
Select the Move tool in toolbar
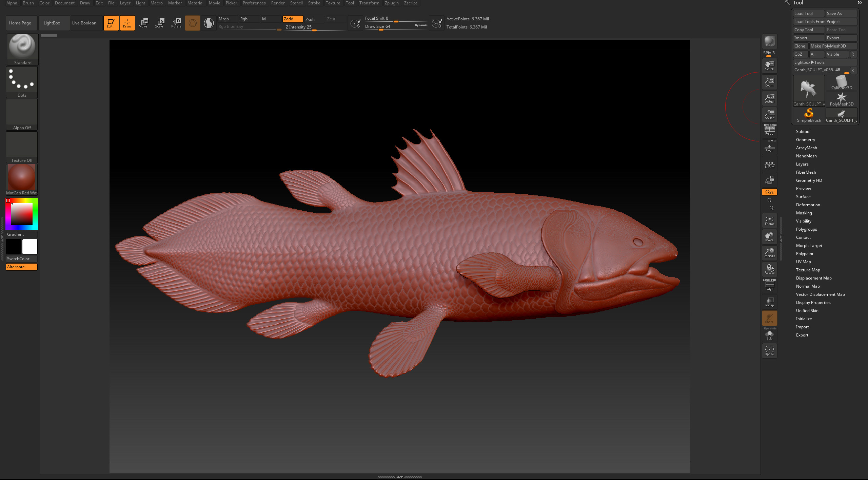[x=143, y=22]
